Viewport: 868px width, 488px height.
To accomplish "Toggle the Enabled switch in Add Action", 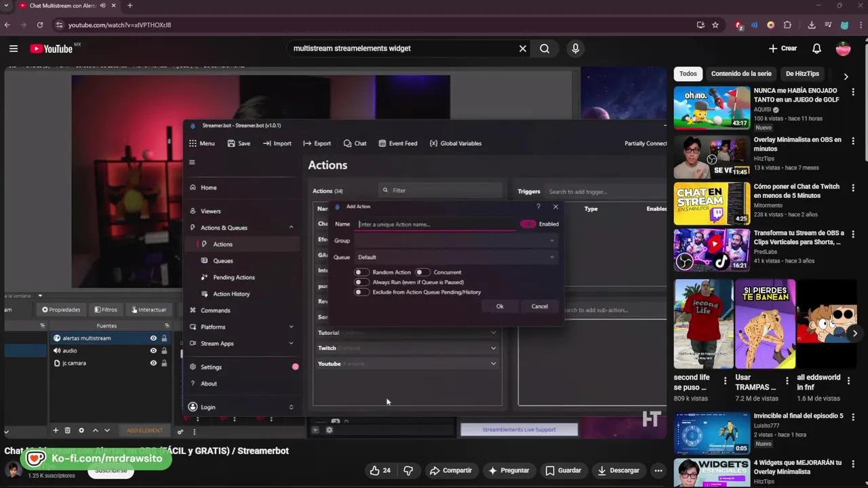I will (x=528, y=224).
